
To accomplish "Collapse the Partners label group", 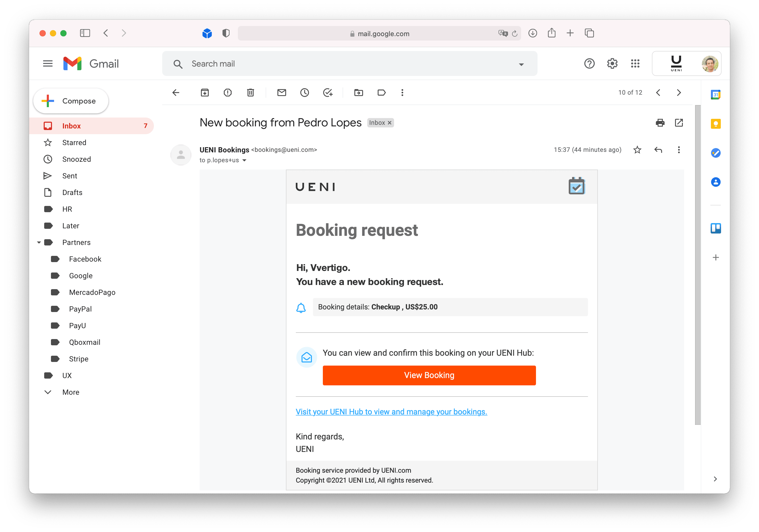I will 39,242.
